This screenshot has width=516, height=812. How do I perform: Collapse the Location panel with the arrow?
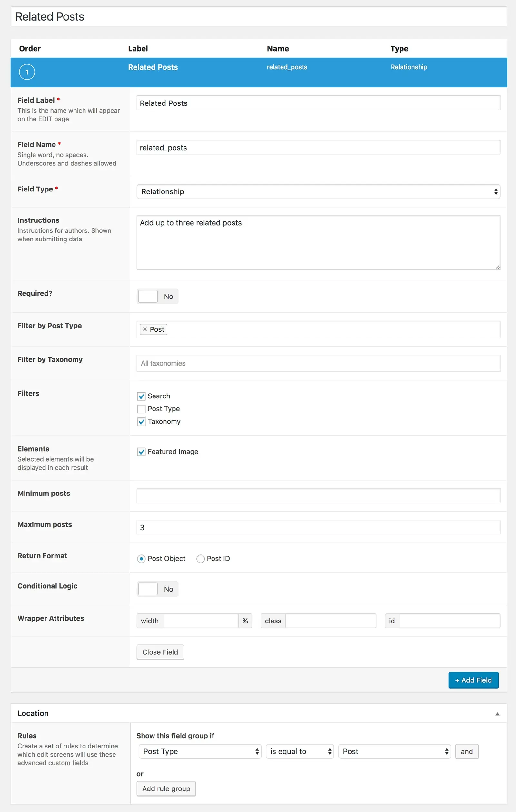(x=497, y=714)
